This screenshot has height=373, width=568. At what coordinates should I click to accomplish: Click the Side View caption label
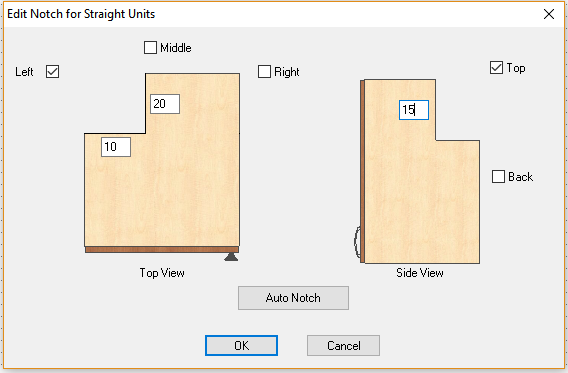point(420,273)
